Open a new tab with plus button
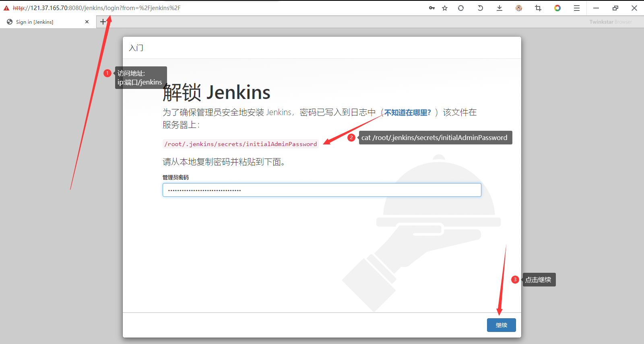644x344 pixels. (103, 22)
